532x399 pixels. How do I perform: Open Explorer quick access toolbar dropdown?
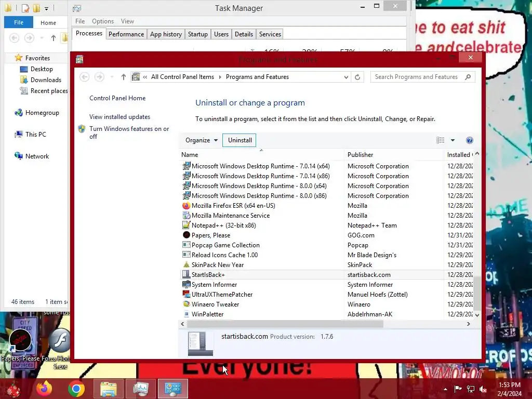pyautogui.click(x=46, y=8)
